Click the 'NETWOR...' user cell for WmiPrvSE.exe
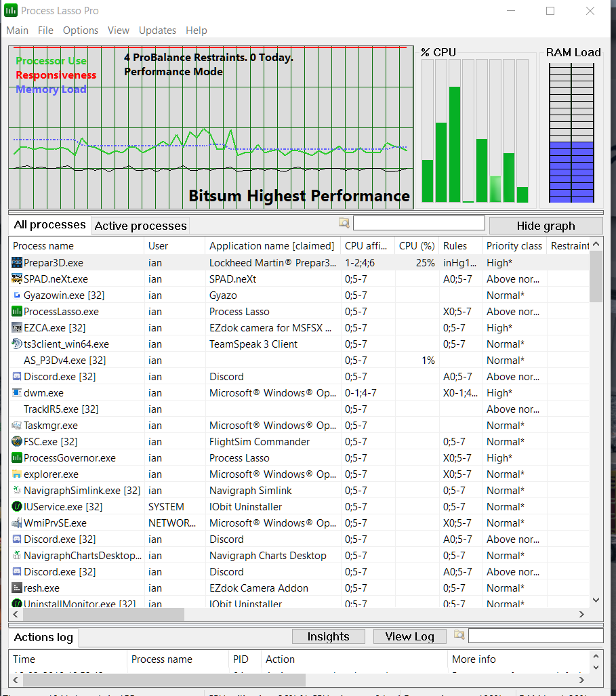The width and height of the screenshot is (616, 696). [x=171, y=523]
